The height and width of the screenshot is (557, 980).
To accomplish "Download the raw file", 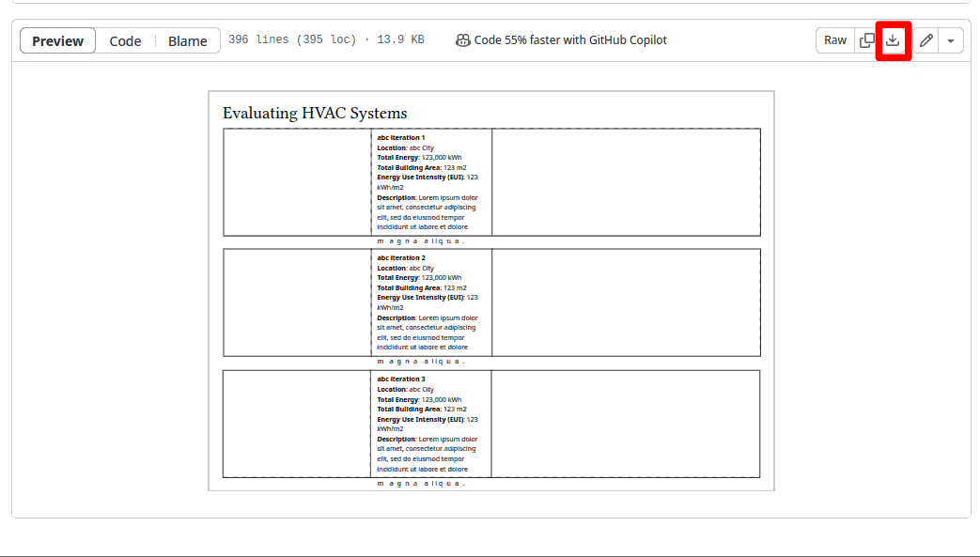I will pos(894,40).
